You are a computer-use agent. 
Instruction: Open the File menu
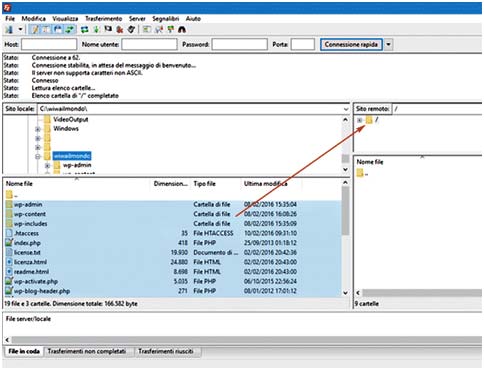(x=10, y=19)
